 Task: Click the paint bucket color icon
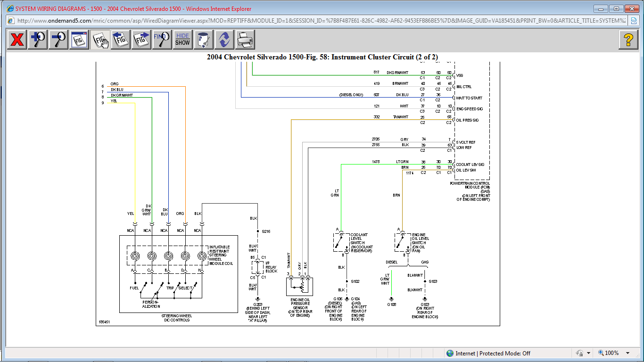coord(204,40)
